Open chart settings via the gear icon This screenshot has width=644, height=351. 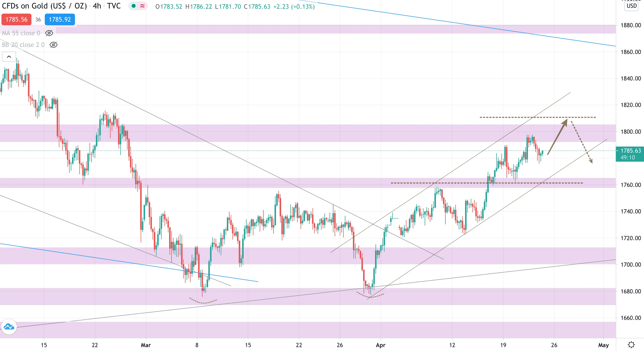[x=631, y=345]
